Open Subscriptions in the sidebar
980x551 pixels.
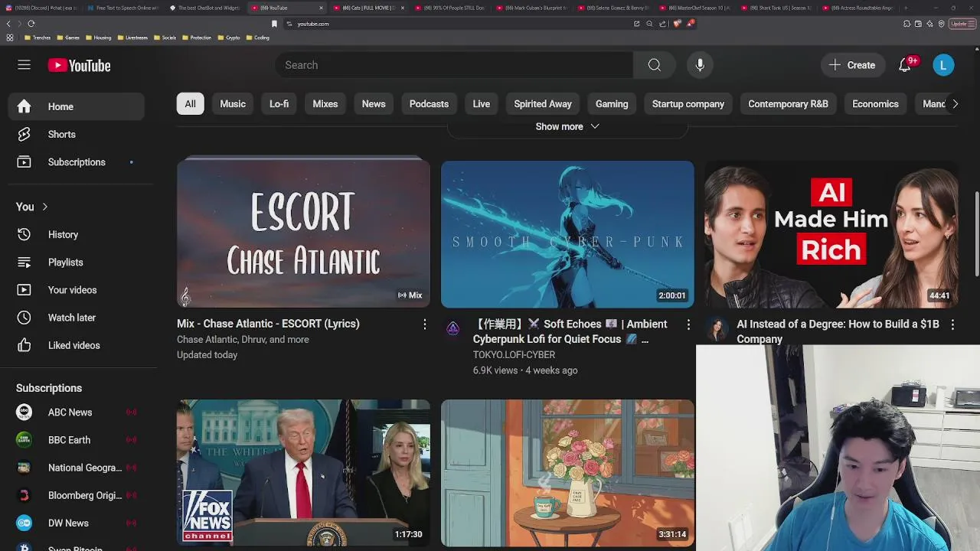tap(76, 162)
